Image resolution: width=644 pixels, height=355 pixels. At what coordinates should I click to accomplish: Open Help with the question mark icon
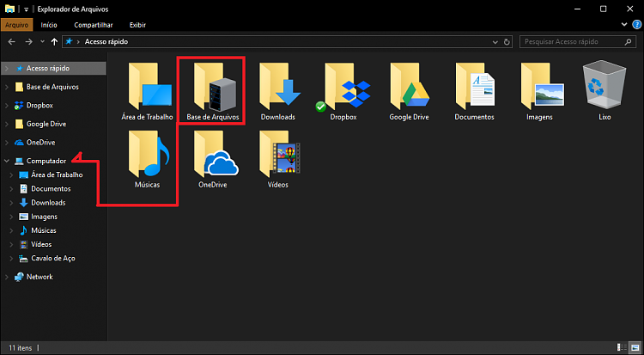(x=635, y=25)
